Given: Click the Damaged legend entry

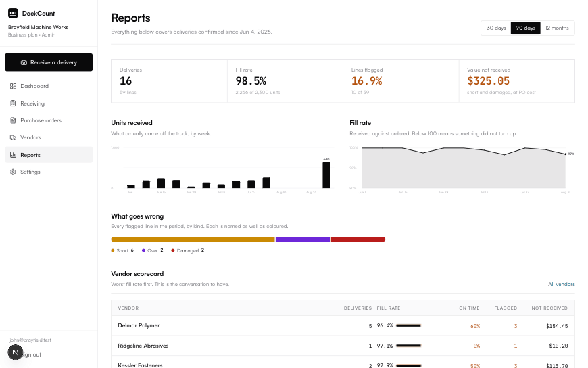Looking at the screenshot, I should point(188,250).
